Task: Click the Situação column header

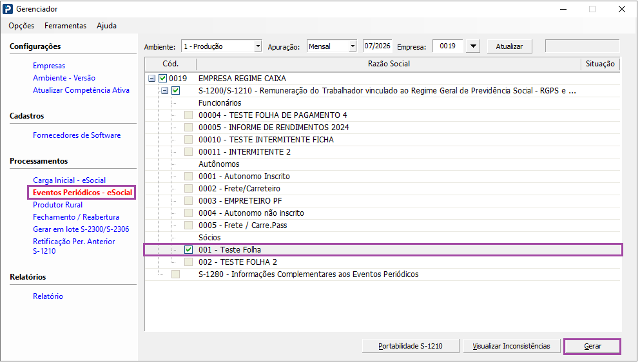Action: [600, 64]
